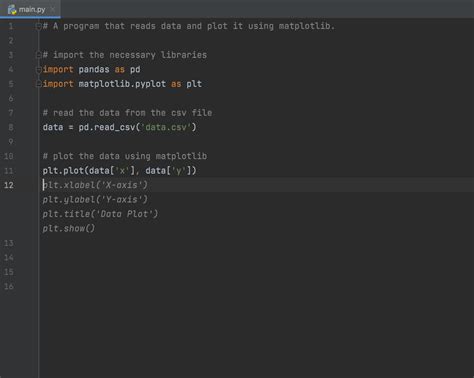
Task: Close the main.py tab
Action: (52, 10)
